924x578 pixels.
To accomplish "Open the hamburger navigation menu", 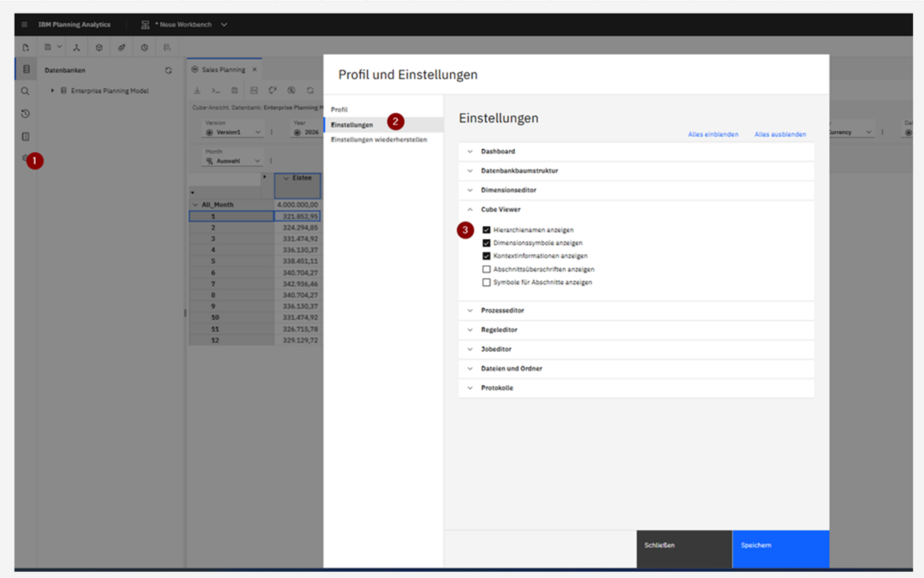I will 24,25.
